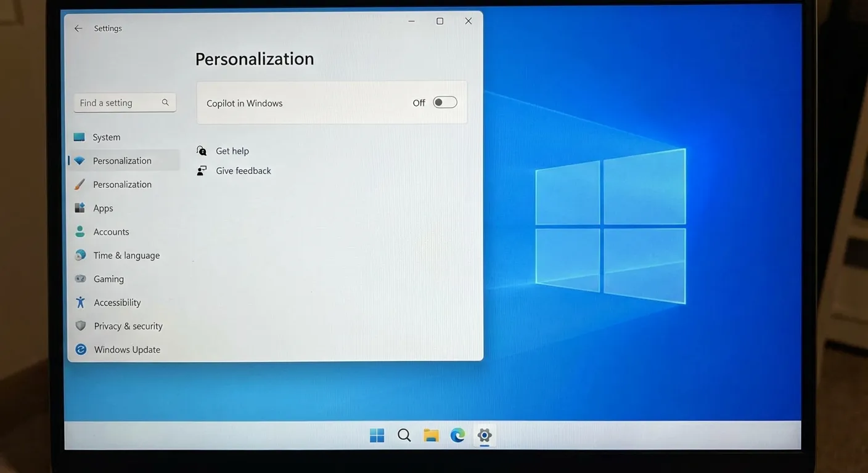The height and width of the screenshot is (473, 868).
Task: Select the Apps settings icon
Action: 80,208
